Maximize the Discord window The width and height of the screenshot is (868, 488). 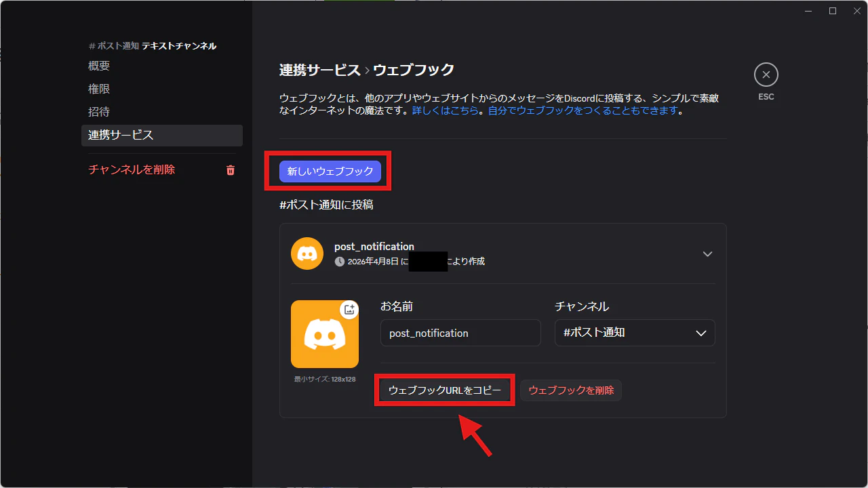833,11
